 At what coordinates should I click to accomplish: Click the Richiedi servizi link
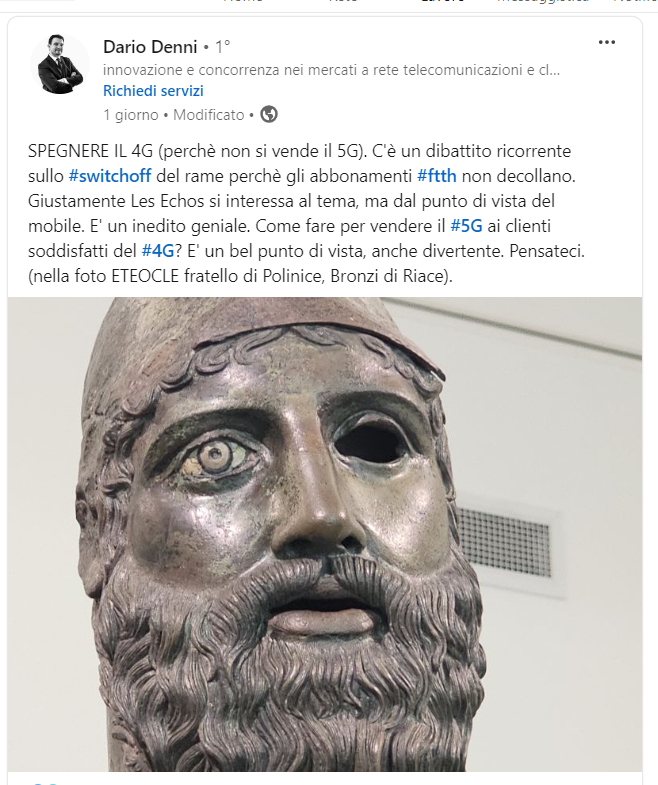(x=153, y=91)
